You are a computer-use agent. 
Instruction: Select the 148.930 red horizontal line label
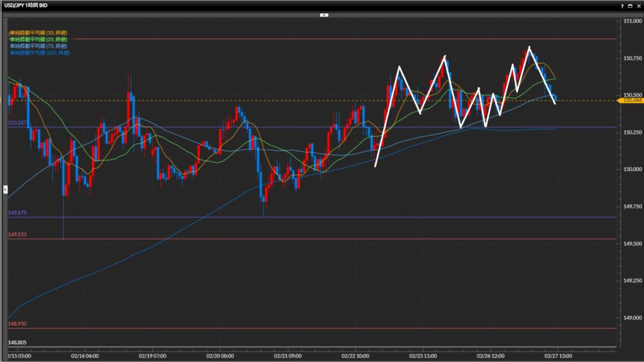coord(16,324)
